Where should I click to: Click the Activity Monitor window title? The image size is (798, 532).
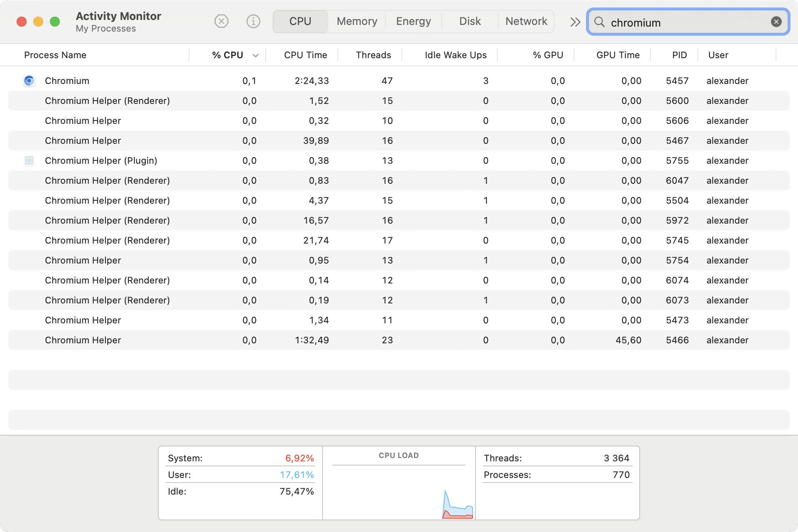point(118,16)
